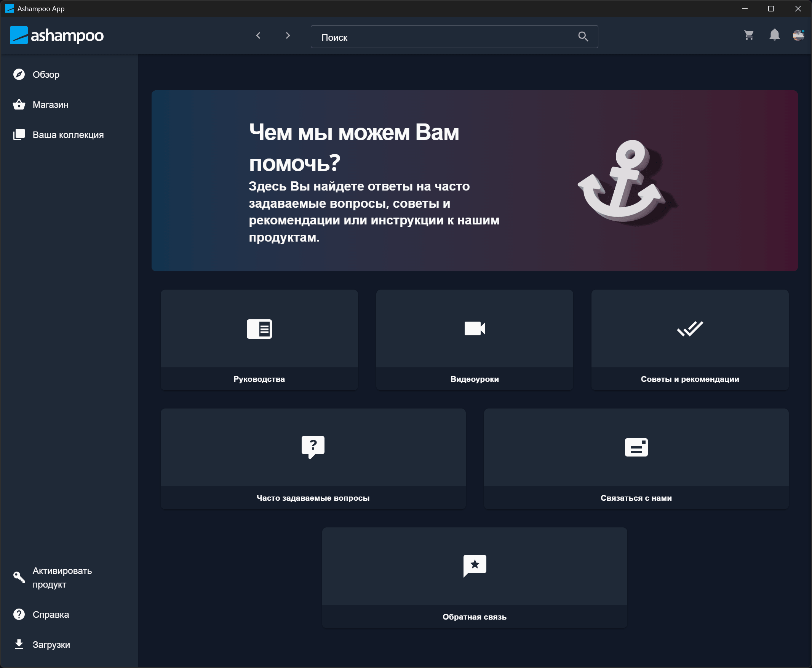812x668 pixels.
Task: Click the Справка question mark icon
Action: click(x=19, y=615)
